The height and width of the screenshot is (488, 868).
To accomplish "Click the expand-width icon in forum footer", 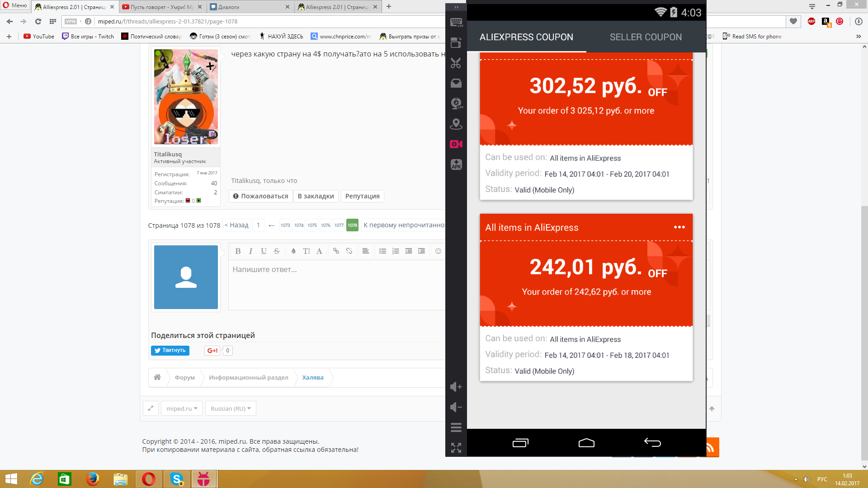I will pyautogui.click(x=151, y=408).
